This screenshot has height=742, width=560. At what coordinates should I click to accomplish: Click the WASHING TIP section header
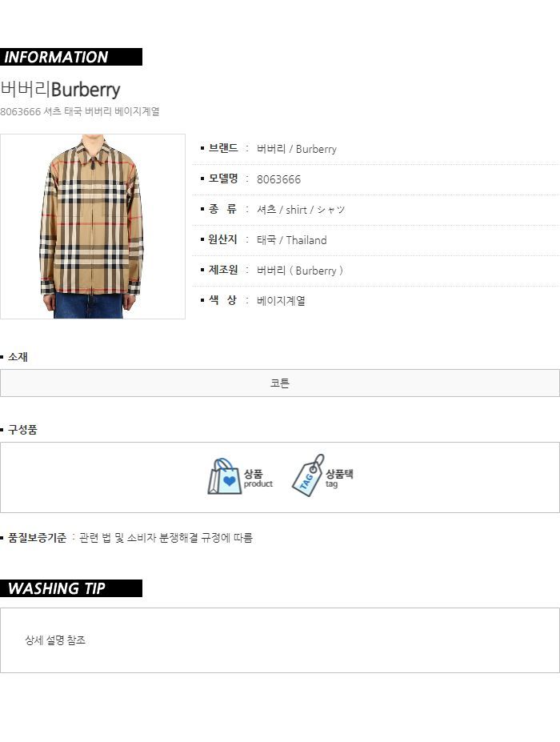coord(71,588)
